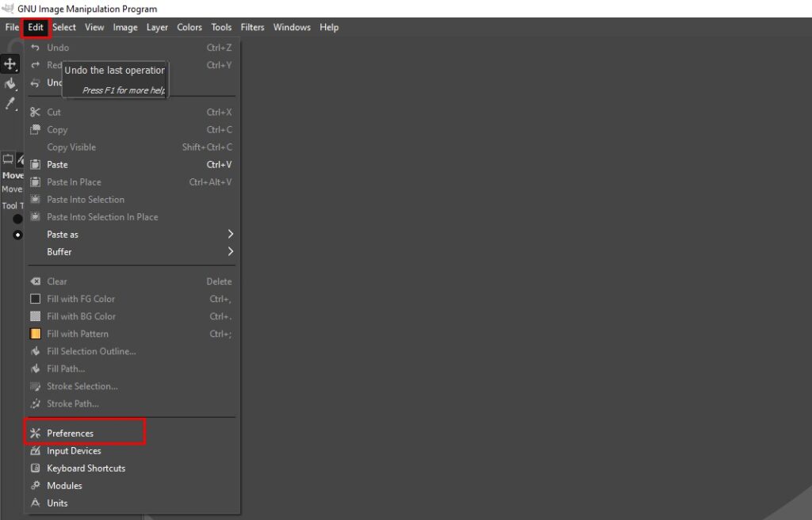Click the Fill with Pattern swatch
The height and width of the screenshot is (520, 812).
[x=35, y=334]
